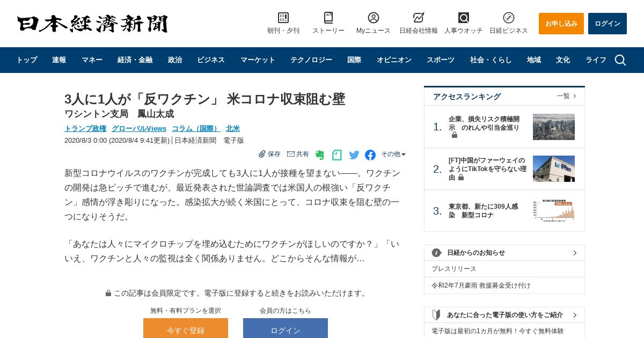Follow the グローバルViews topic link
The width and height of the screenshot is (644, 338).
(139, 128)
